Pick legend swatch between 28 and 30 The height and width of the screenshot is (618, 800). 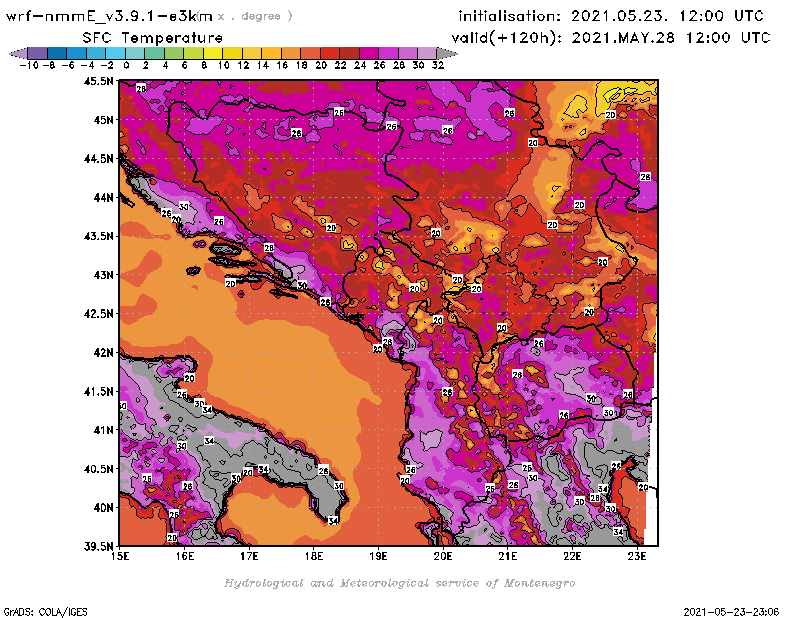tap(408, 53)
